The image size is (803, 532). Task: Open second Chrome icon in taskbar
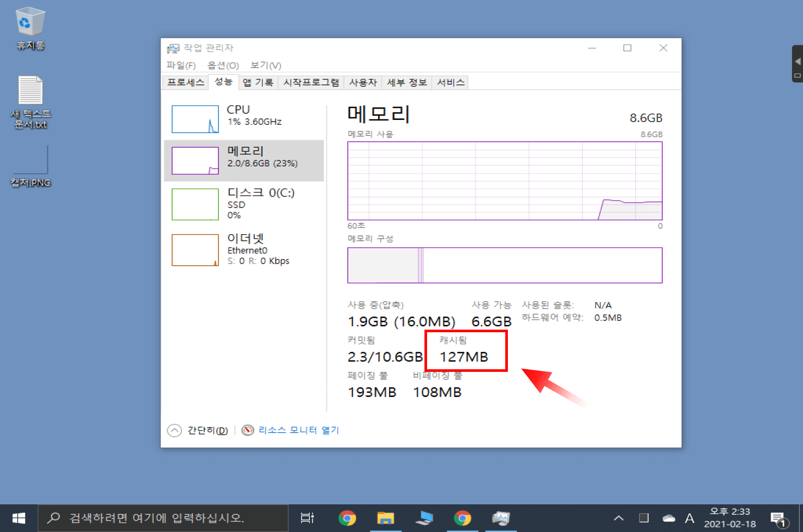pyautogui.click(x=463, y=518)
